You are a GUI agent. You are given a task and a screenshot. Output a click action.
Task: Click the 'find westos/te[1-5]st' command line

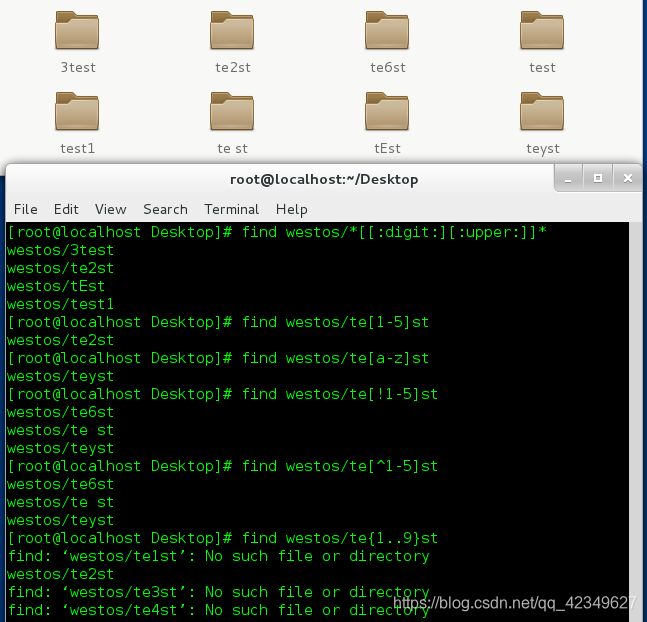(218, 322)
